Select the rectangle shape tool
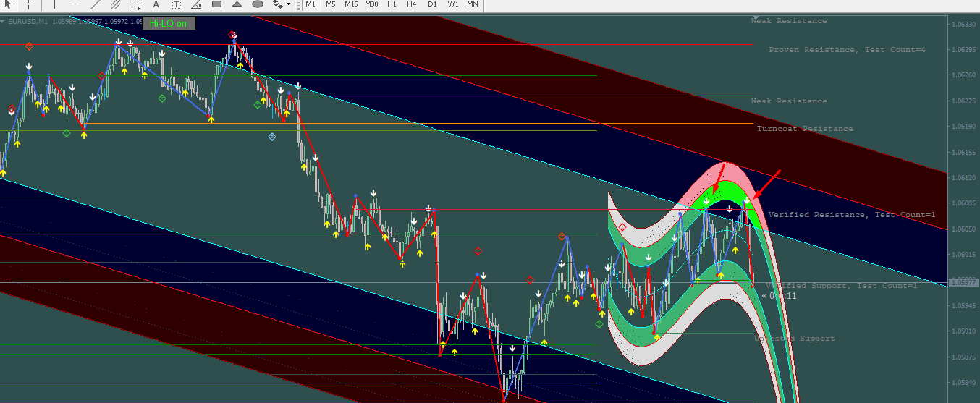 pyautogui.click(x=216, y=4)
